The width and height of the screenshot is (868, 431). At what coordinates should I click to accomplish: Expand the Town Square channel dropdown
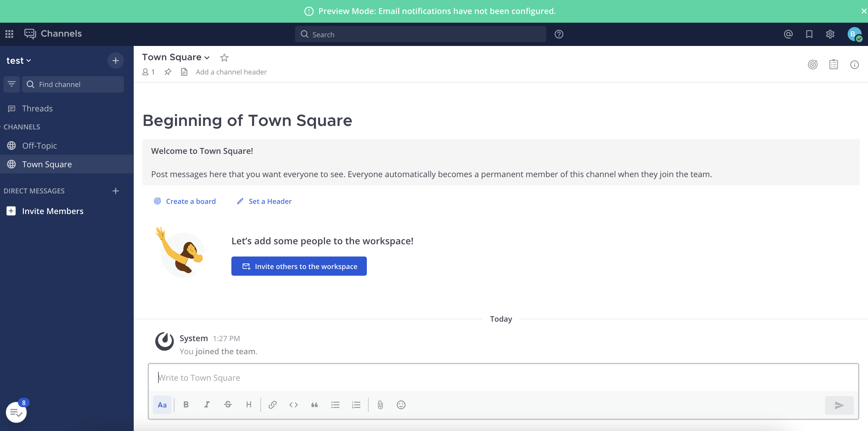click(x=208, y=57)
